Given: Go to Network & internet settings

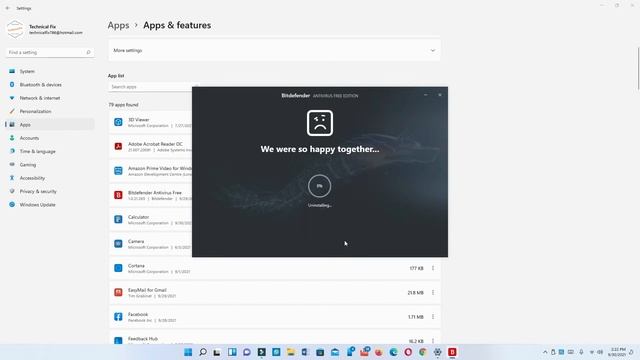Looking at the screenshot, I should click(40, 98).
